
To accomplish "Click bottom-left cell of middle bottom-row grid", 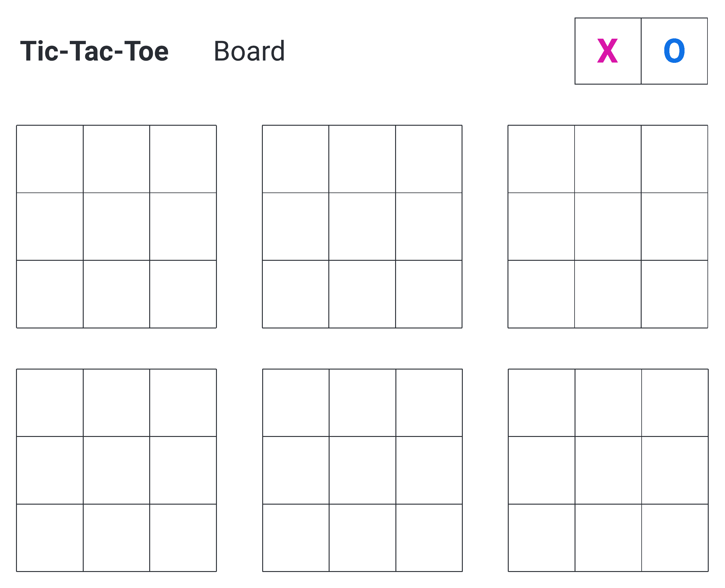I will coord(296,538).
